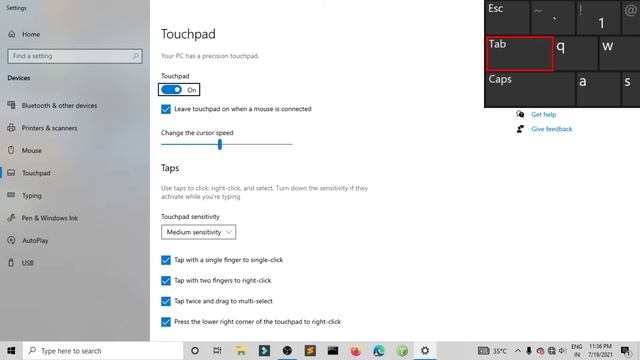The width and height of the screenshot is (640, 360).
Task: Uncheck Tap with a single finger to single-click
Action: [166, 260]
